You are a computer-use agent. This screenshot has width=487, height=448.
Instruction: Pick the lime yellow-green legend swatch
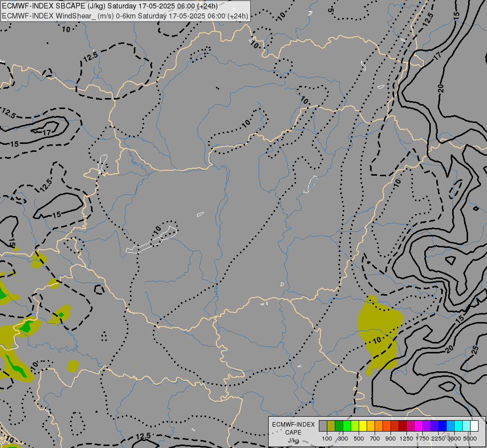(355, 426)
